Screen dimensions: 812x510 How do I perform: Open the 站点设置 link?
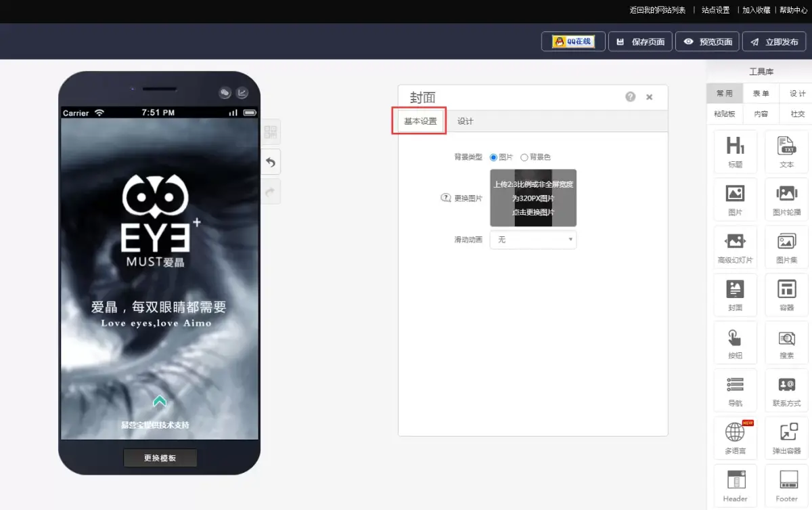[x=715, y=10]
